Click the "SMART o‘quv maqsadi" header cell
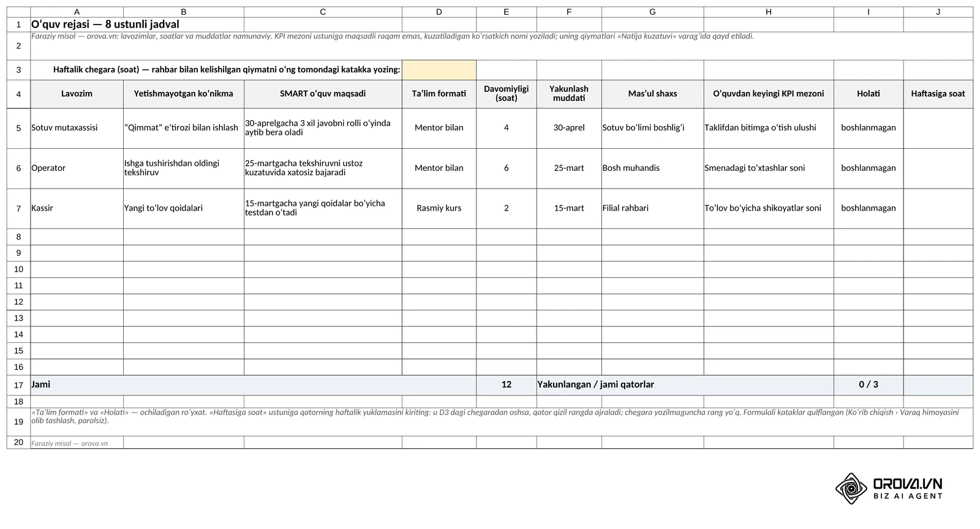 pos(323,94)
